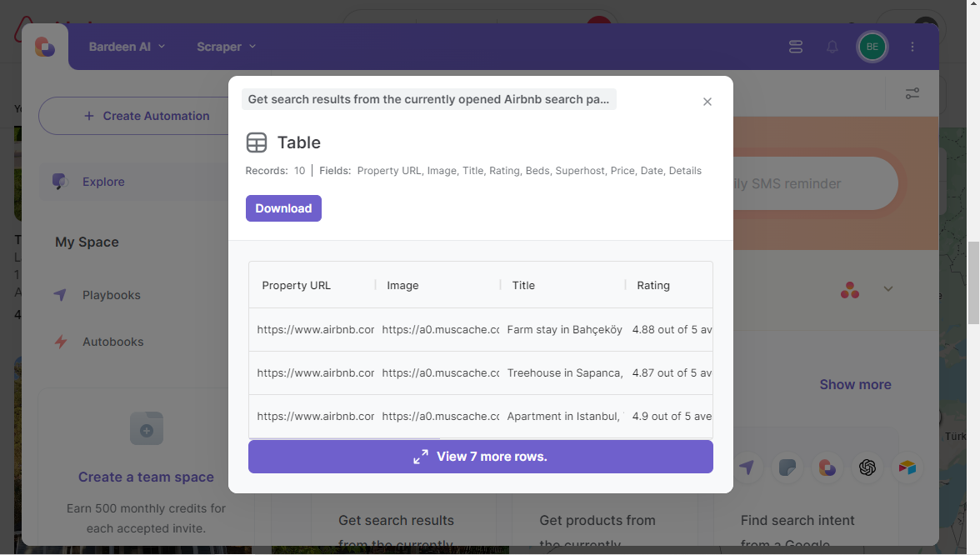Click the Title column header
Screen dimensions: 980x555
(523, 286)
